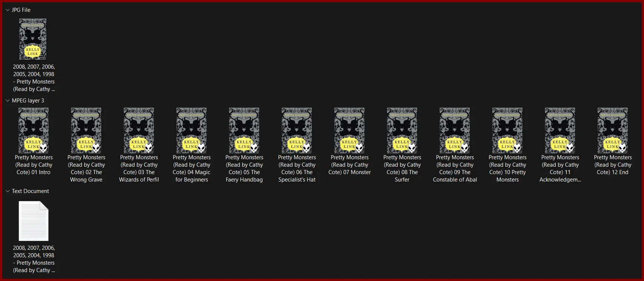Click file name ending in 06 The Specialist's Hat

tap(297, 169)
